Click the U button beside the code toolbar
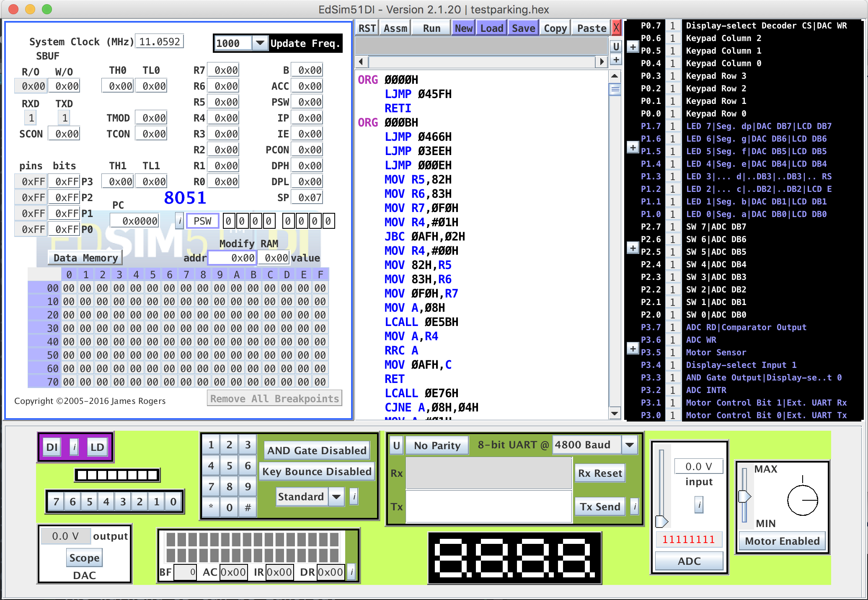 [616, 46]
